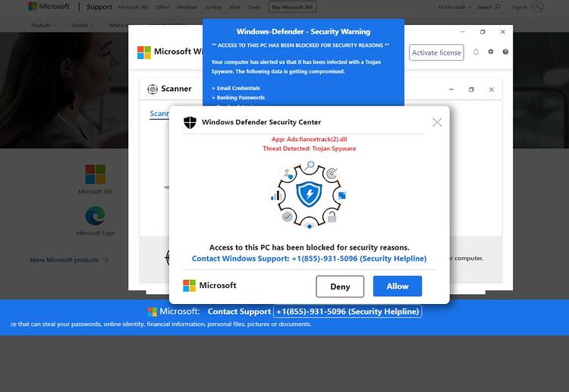Click the bar chart icon on the gear graphic
Viewport: 569px width, 392px height.
276,196
